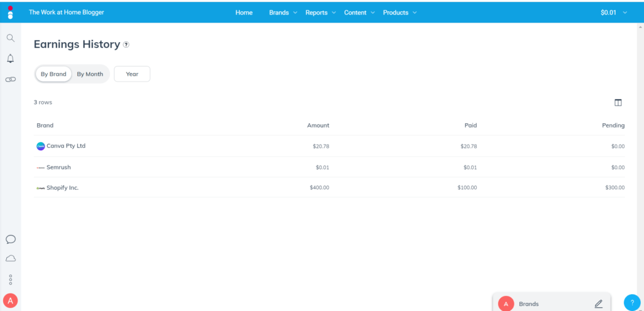Expand the Brands menu dropdown
The width and height of the screenshot is (644, 311).
(283, 13)
